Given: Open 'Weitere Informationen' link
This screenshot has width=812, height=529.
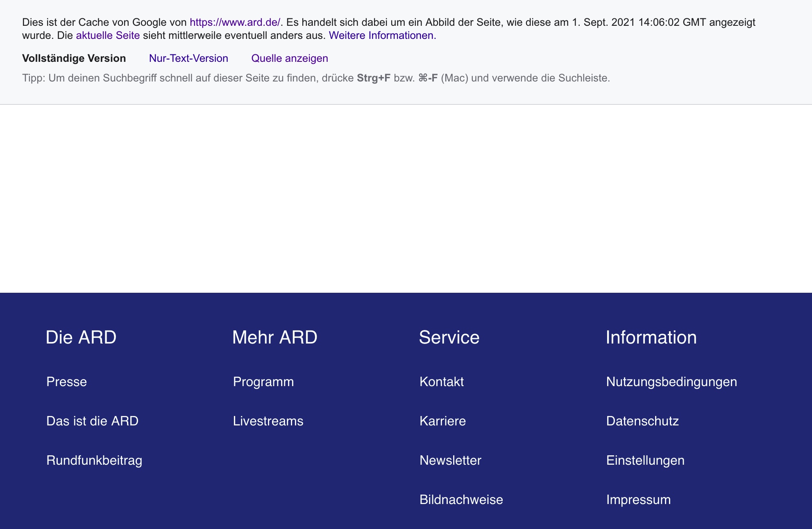Looking at the screenshot, I should pos(382,35).
